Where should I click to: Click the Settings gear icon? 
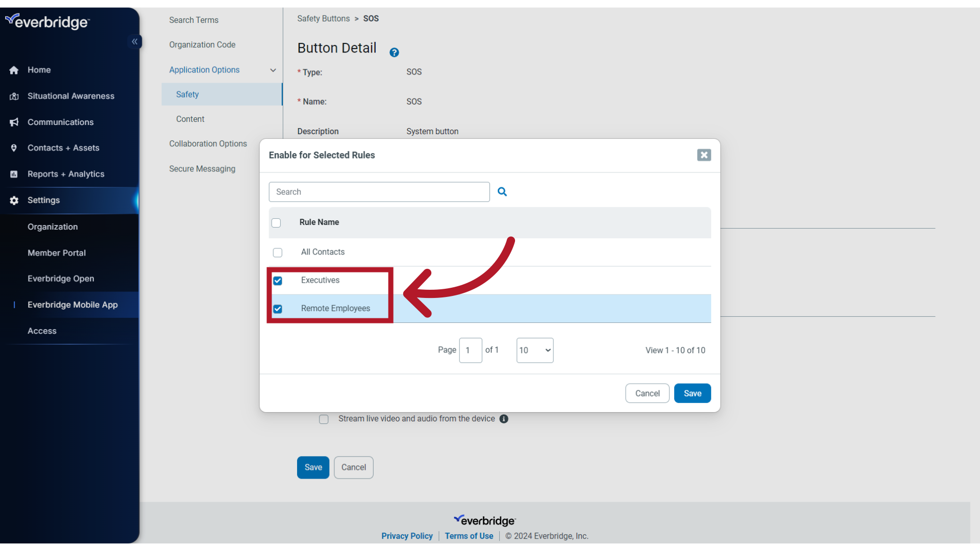pyautogui.click(x=14, y=201)
